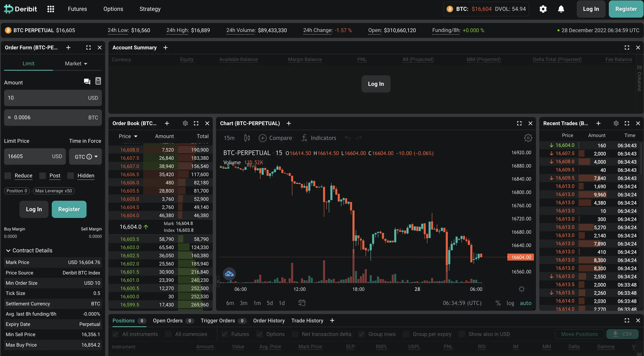Open Order Book Price sort dropdown
The height and width of the screenshot is (356, 644).
tap(128, 136)
